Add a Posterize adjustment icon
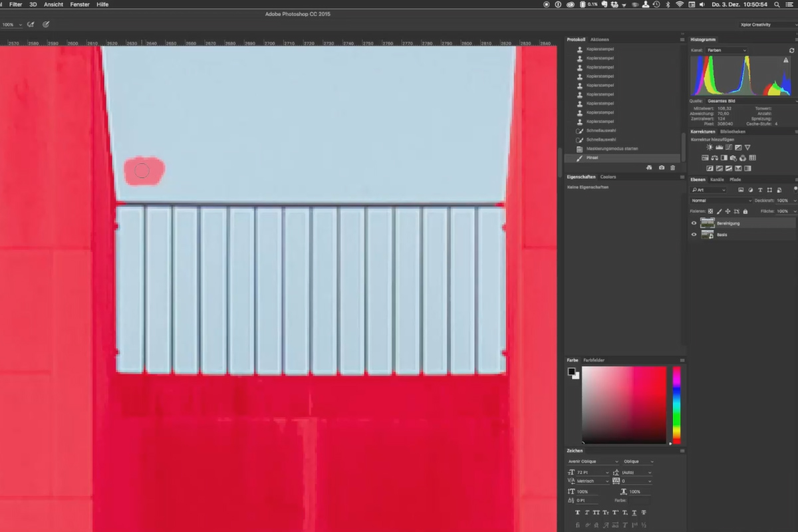 720,168
